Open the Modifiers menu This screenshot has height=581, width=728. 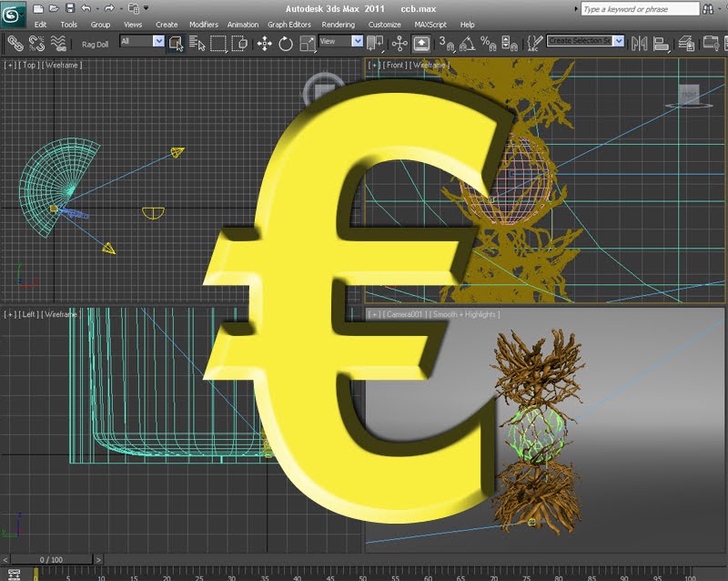[203, 25]
